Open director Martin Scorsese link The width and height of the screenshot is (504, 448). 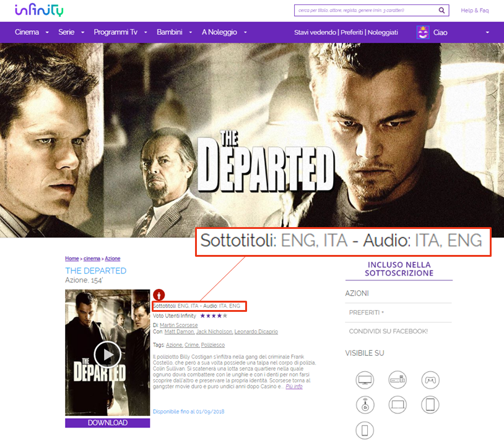(x=179, y=325)
